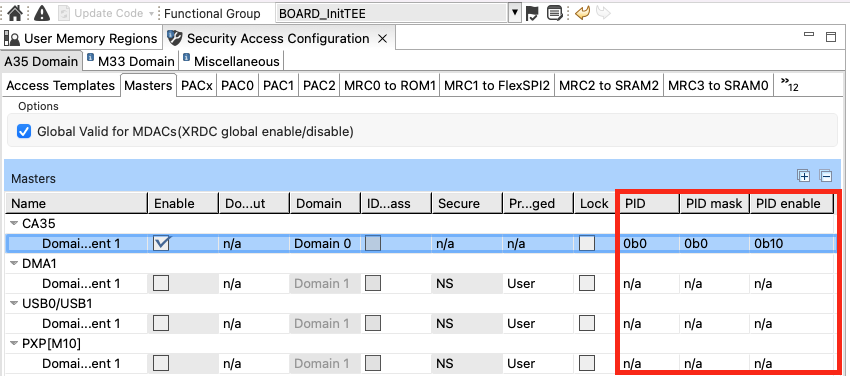This screenshot has width=850, height=376.
Task: Check Enable for USB0/USB1 domain assignment
Action: click(x=161, y=323)
